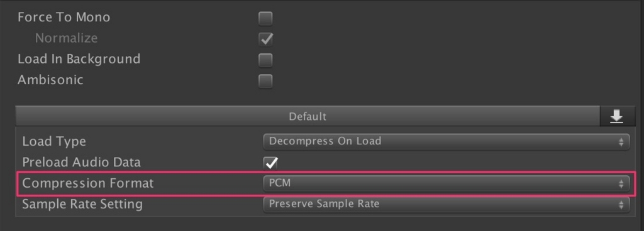This screenshot has height=231, width=644.
Task: Open the Compression Format PCM dropdown
Action: click(x=447, y=183)
